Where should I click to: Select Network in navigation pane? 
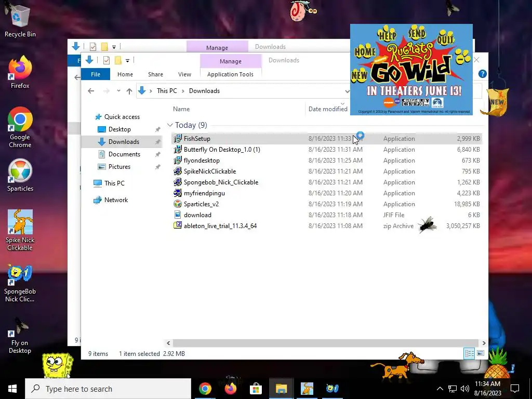pyautogui.click(x=116, y=200)
